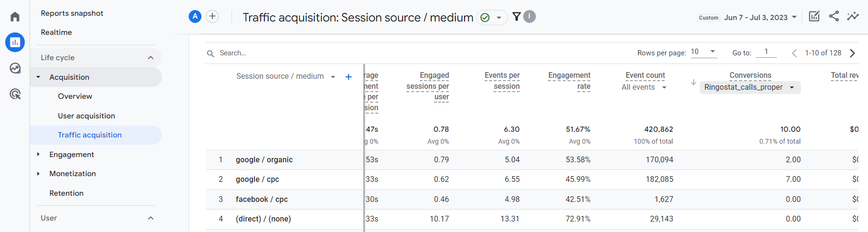This screenshot has height=232, width=868.
Task: Click the 170,094 event count value
Action: (x=659, y=160)
